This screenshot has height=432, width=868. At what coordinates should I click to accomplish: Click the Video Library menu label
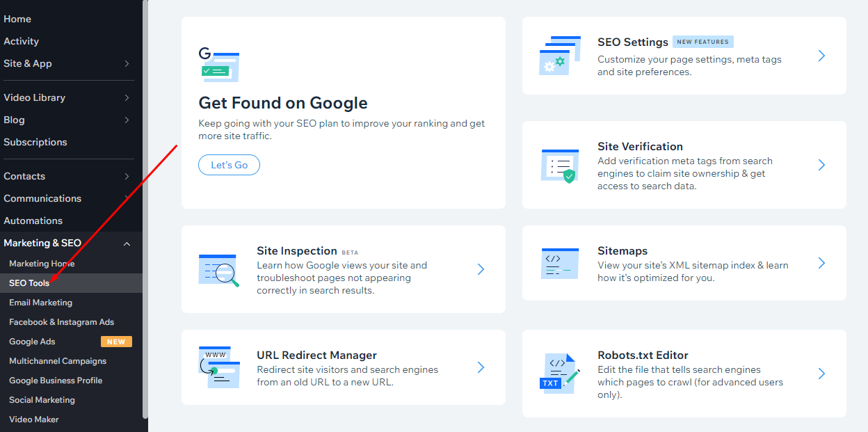(x=34, y=97)
